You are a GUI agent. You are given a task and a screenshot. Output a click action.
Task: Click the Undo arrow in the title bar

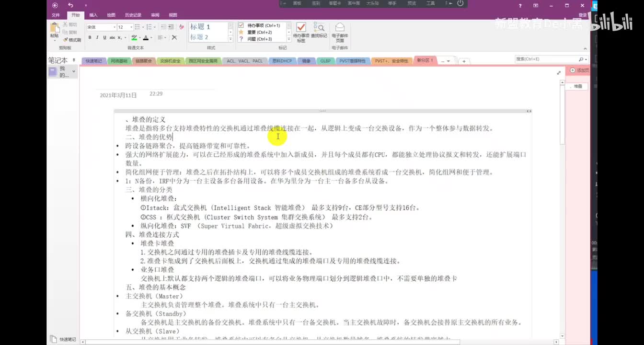click(x=70, y=5)
